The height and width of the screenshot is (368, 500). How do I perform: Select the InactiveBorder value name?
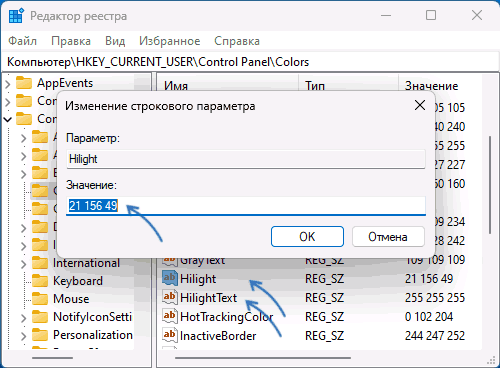click(x=218, y=336)
